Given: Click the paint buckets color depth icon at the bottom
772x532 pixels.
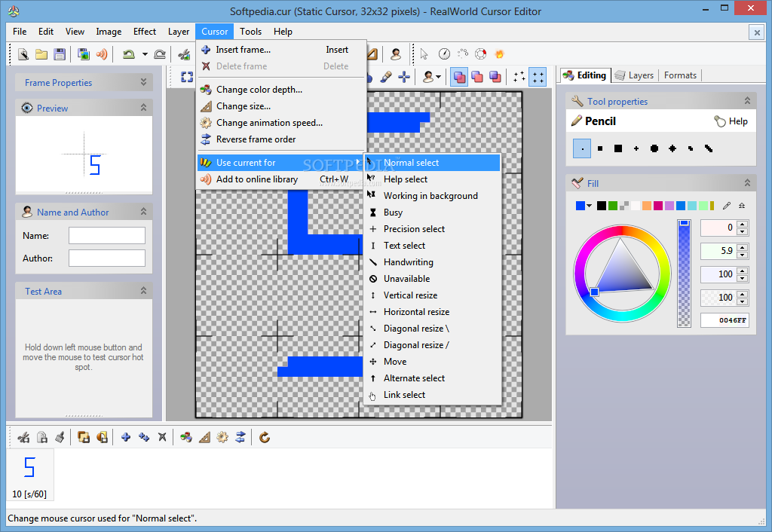Looking at the screenshot, I should click(186, 437).
